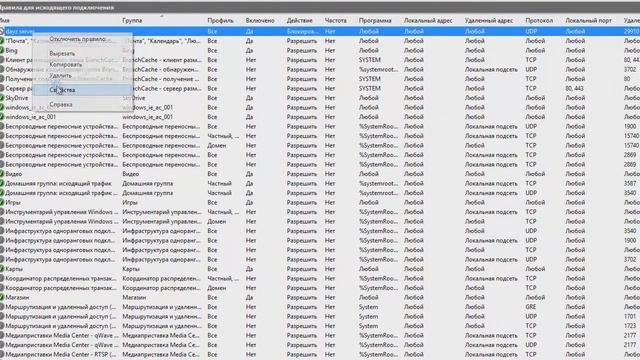This screenshot has width=640, height=360.
Task: Sort by the 'Локальный порт' column header
Action: [x=589, y=20]
